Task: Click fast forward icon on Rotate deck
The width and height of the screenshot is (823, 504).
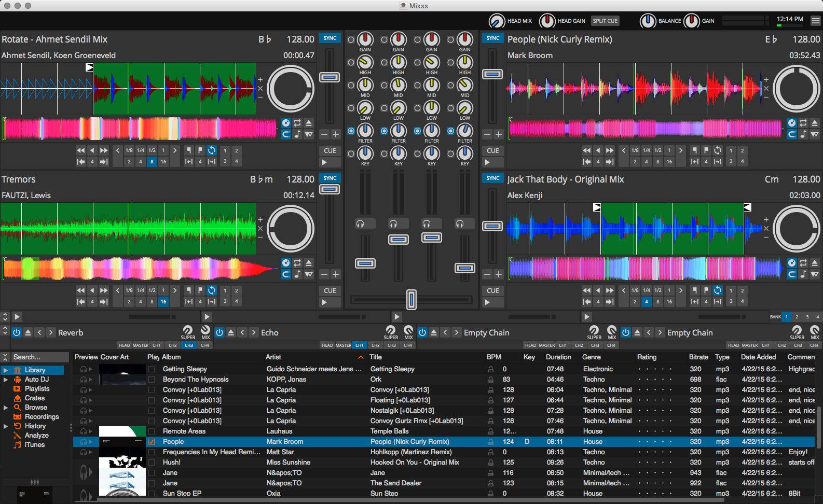Action: coord(104,150)
